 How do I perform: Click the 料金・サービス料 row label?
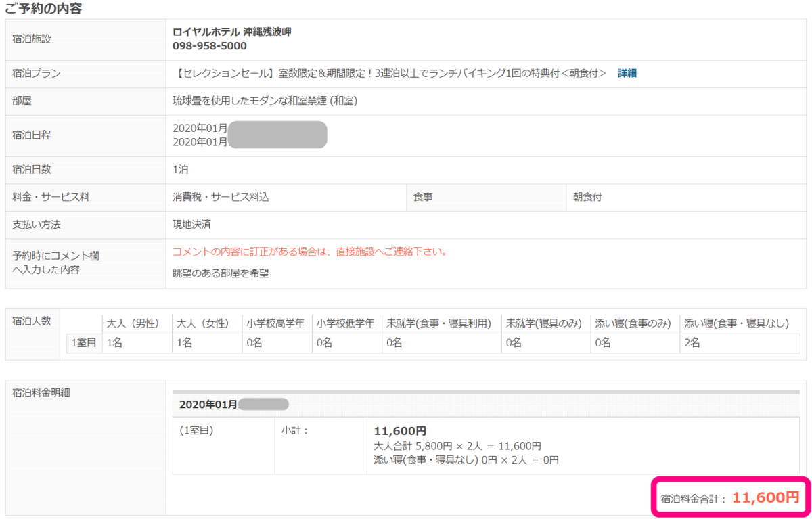click(x=51, y=197)
